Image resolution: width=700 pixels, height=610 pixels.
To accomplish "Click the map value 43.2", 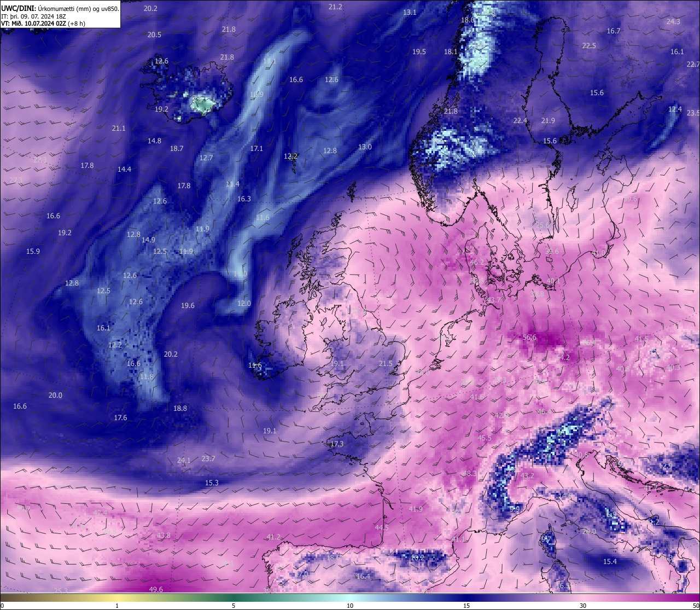I will coord(527,476).
